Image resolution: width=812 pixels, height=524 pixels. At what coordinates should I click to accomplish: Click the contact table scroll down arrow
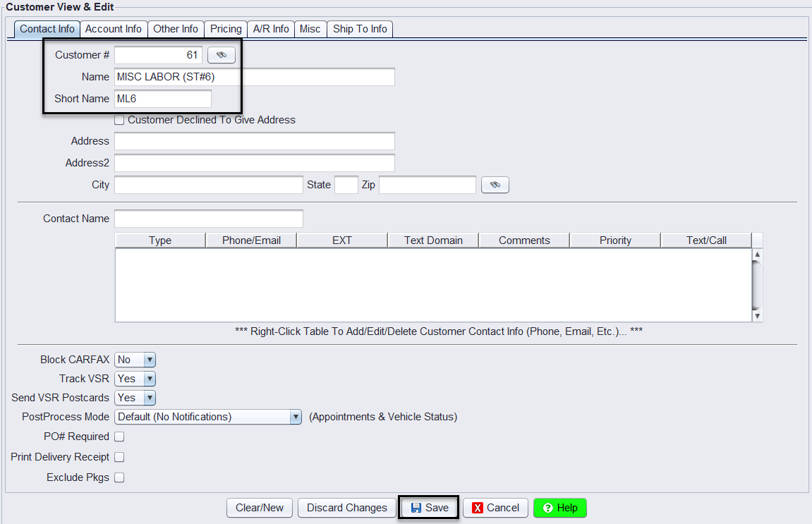[757, 316]
